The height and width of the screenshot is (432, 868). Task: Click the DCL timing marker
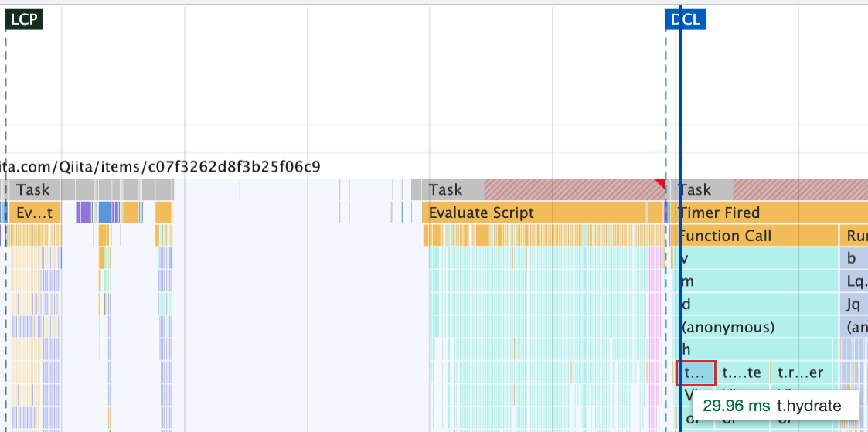(686, 20)
